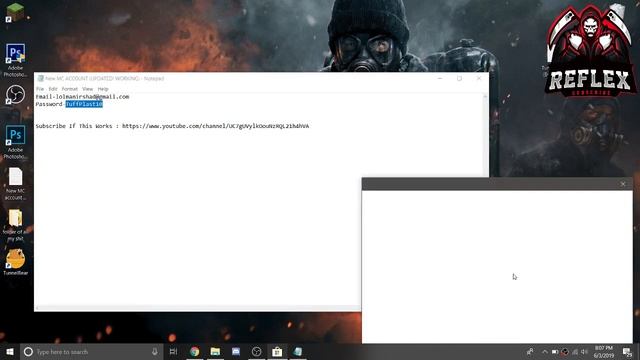Open the Notepad File menu
The width and height of the screenshot is (640, 360).
pos(40,89)
